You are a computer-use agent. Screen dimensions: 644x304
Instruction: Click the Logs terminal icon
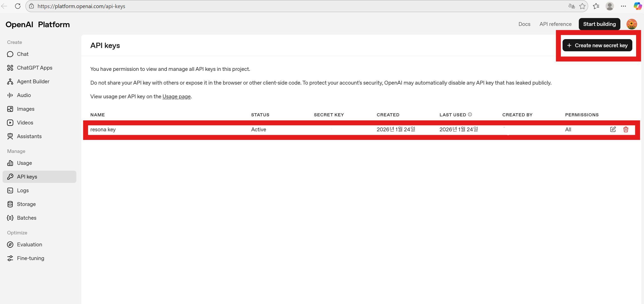pyautogui.click(x=10, y=190)
